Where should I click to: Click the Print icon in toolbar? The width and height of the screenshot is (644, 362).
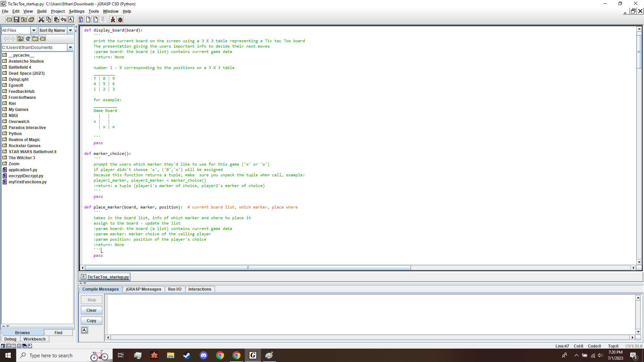[31, 20]
